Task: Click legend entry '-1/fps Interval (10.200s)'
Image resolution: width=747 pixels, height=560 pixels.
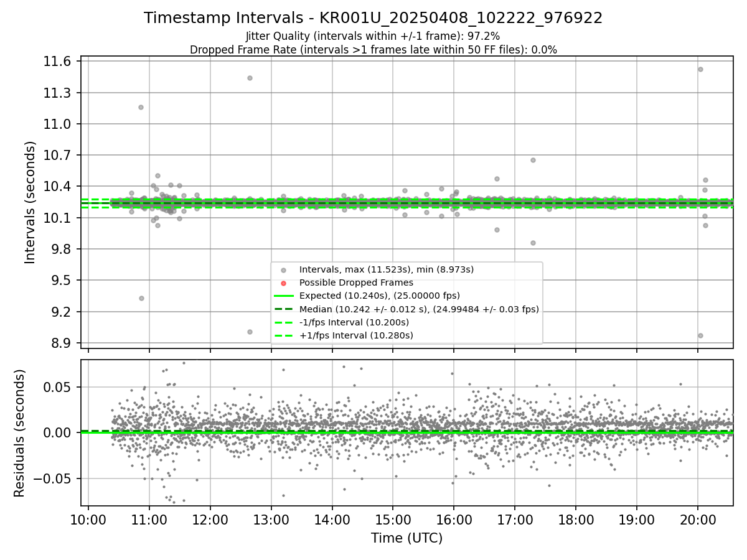Action: click(354, 322)
